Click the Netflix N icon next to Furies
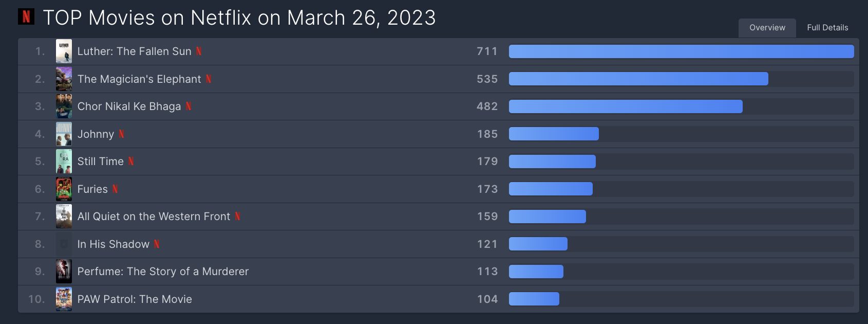The height and width of the screenshot is (324, 868). tap(115, 189)
